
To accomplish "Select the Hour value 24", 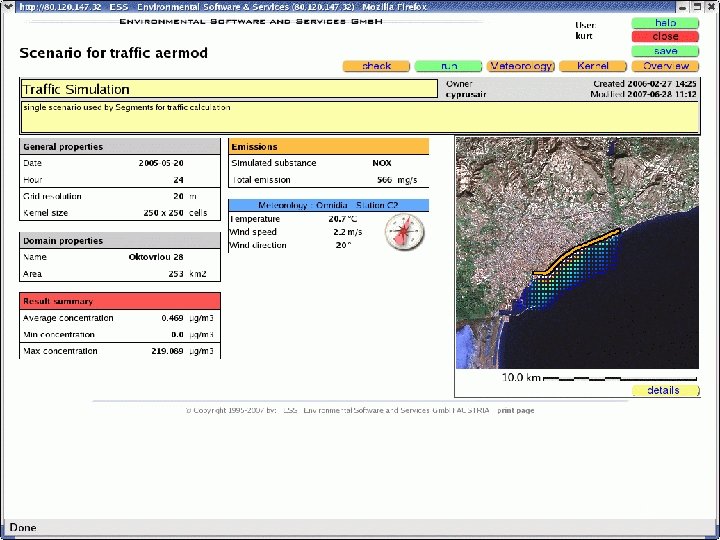I will 179,180.
